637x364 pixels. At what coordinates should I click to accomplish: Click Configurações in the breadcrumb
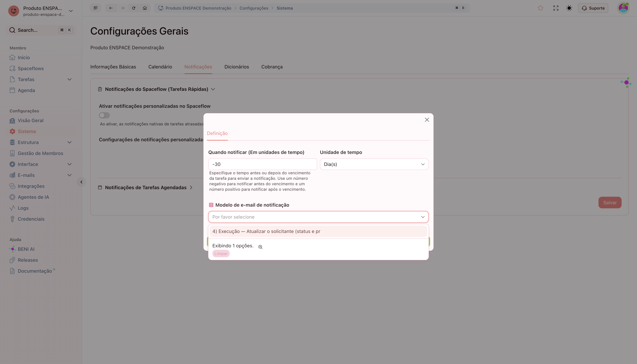pos(254,8)
